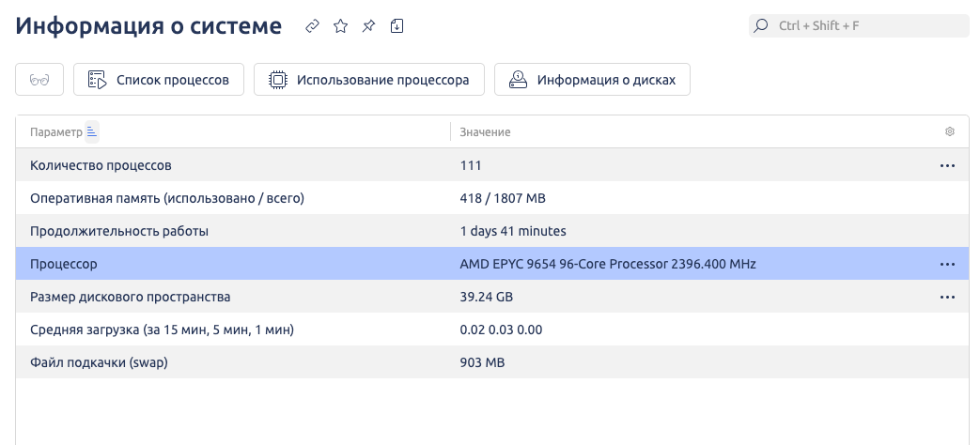The width and height of the screenshot is (980, 445).
Task: Focus the Ctrl + Shift + F search field
Action: click(x=864, y=26)
